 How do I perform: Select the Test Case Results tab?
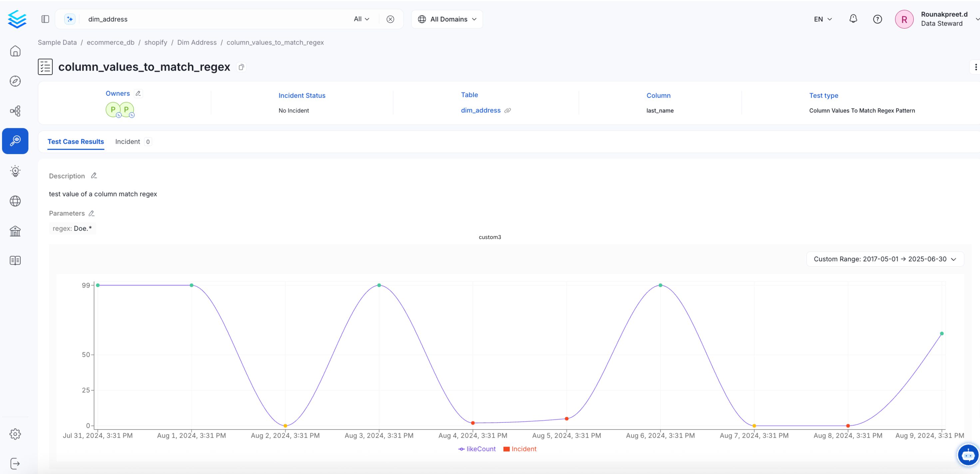pyautogui.click(x=76, y=141)
